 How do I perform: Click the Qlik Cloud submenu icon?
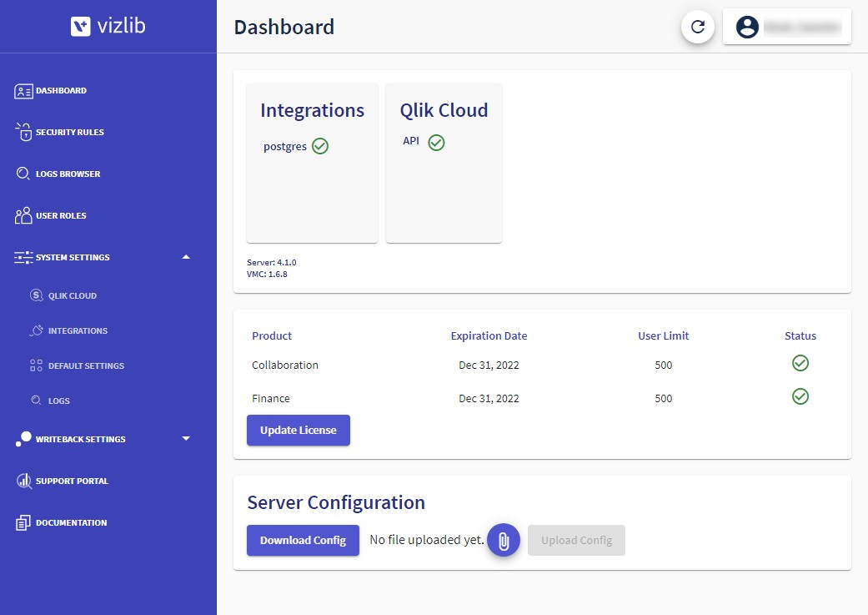click(36, 295)
